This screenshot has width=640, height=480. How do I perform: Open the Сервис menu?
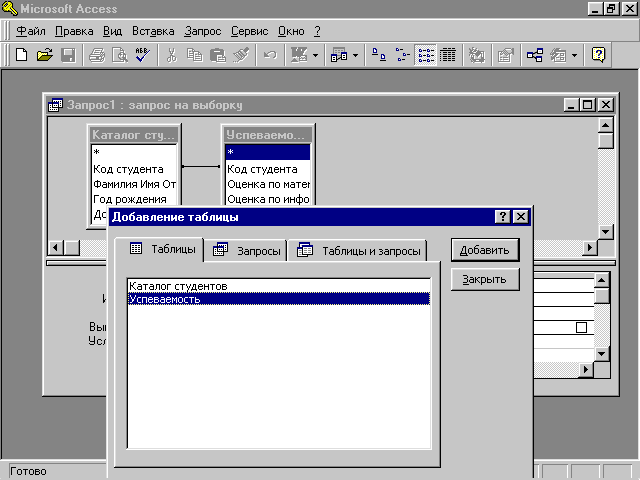(249, 31)
